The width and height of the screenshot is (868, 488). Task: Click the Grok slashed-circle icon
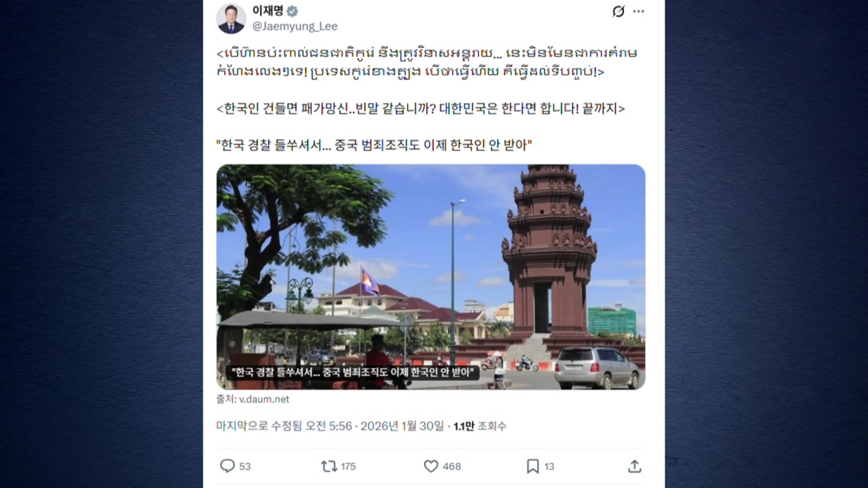618,12
